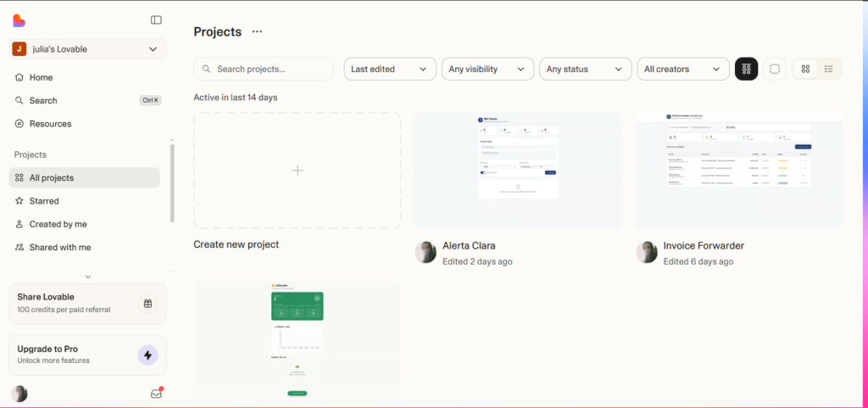Viewport: 868px width, 408px height.
Task: Switch to list view layout
Action: pyautogui.click(x=829, y=69)
